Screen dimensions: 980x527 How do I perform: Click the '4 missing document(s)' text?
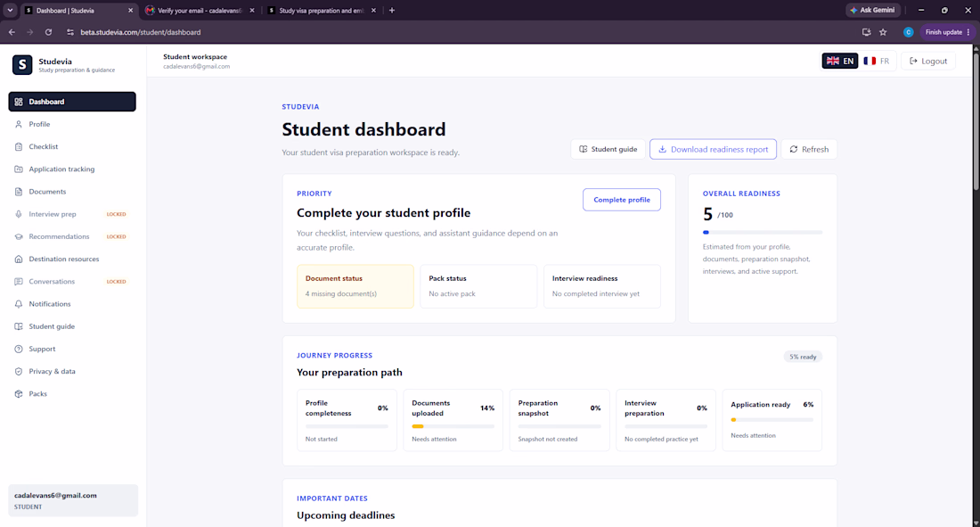coord(340,293)
